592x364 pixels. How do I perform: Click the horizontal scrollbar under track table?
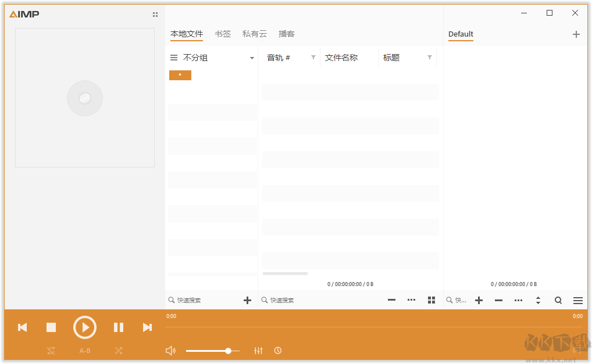tap(285, 273)
